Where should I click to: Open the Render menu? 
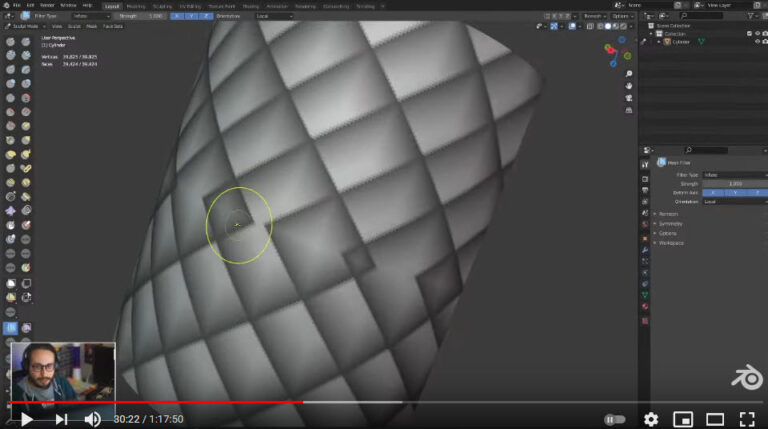coord(47,5)
